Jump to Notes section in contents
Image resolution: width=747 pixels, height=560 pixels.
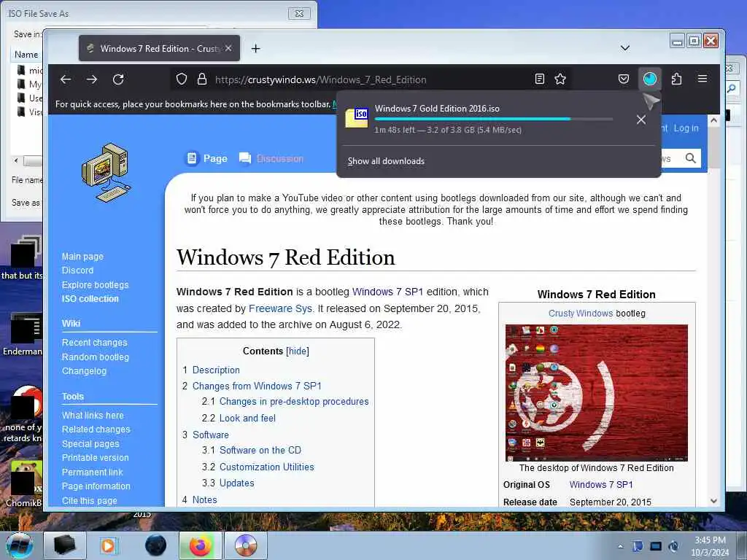click(204, 499)
